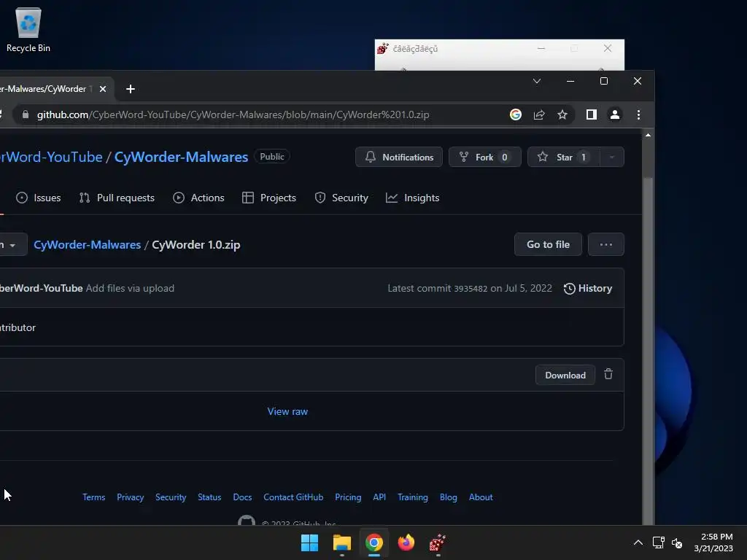
Task: Open the Training footer link
Action: pyautogui.click(x=413, y=497)
